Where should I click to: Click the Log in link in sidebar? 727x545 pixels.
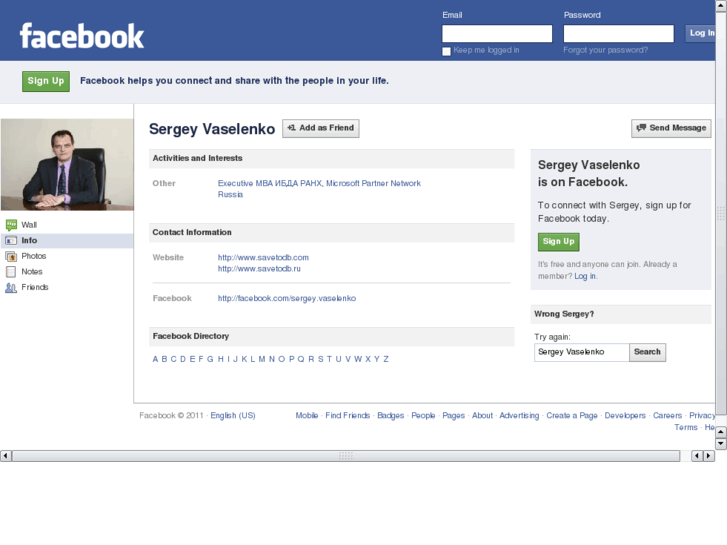pyautogui.click(x=585, y=276)
